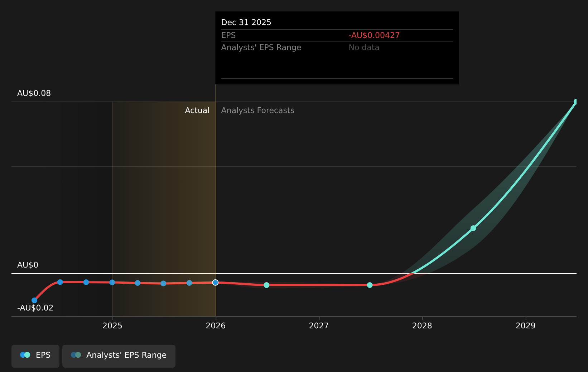588x372 pixels.
Task: Click the 2029 x-axis label
Action: click(526, 326)
